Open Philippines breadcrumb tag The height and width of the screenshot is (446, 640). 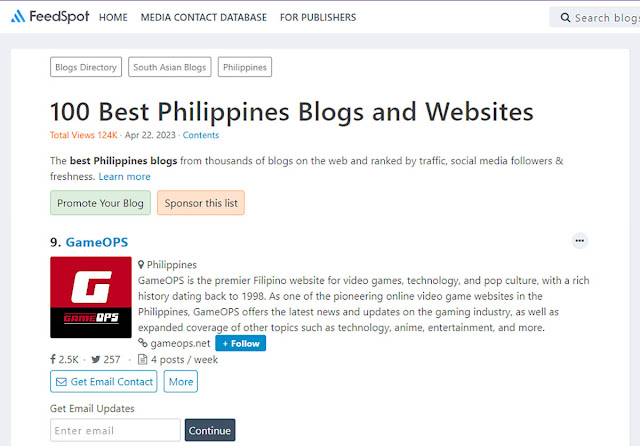click(x=244, y=67)
